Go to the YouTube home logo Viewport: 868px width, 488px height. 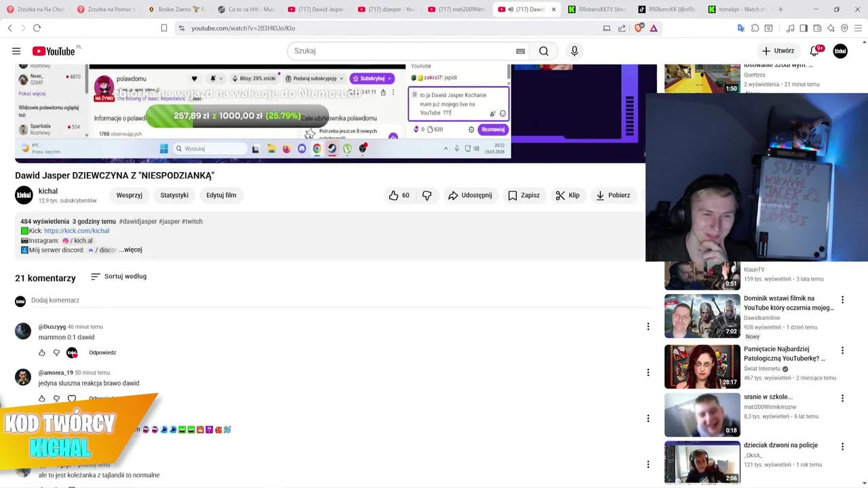[54, 52]
